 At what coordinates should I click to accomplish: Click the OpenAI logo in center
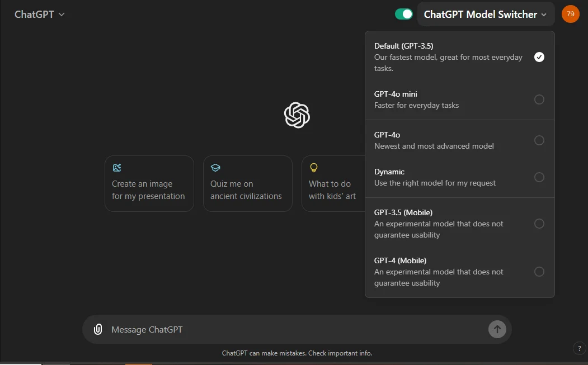point(297,115)
